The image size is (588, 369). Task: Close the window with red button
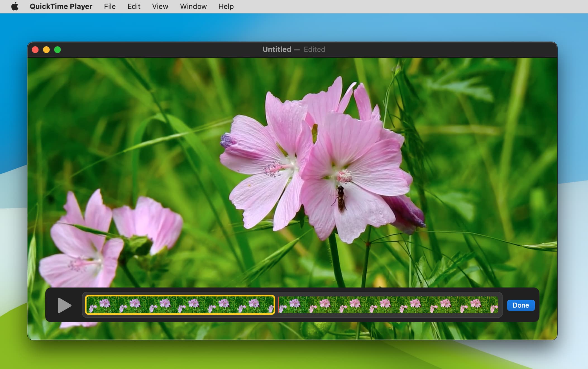[35, 50]
